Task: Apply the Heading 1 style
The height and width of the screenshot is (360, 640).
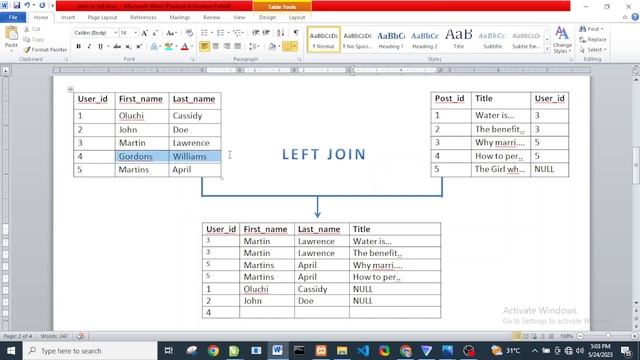Action: [x=391, y=40]
